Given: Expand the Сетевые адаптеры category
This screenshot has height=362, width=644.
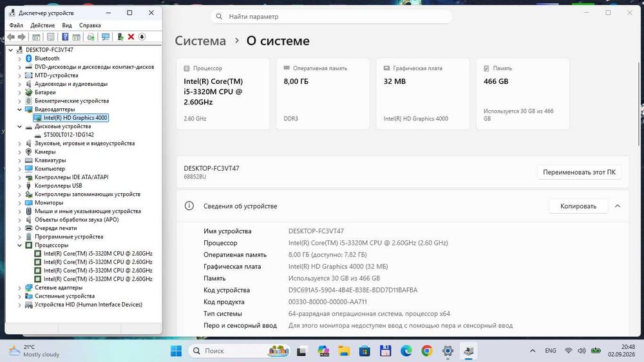Looking at the screenshot, I should click(19, 288).
